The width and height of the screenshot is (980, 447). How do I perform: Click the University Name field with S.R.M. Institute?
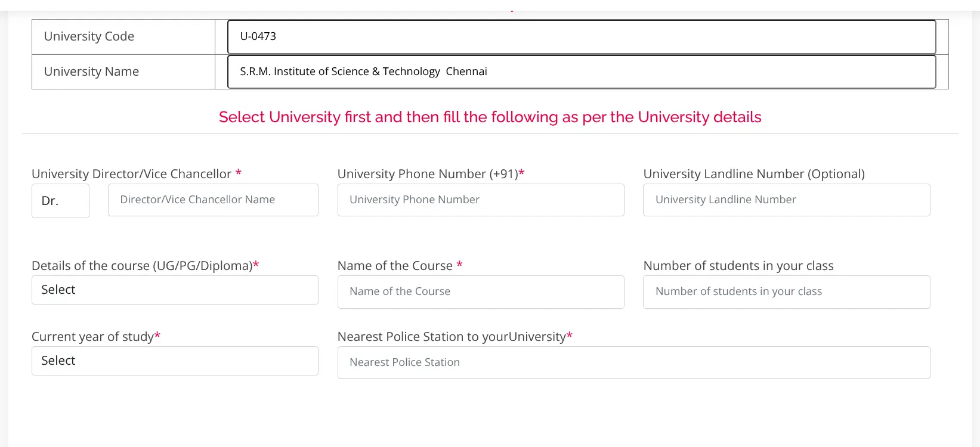pos(582,72)
